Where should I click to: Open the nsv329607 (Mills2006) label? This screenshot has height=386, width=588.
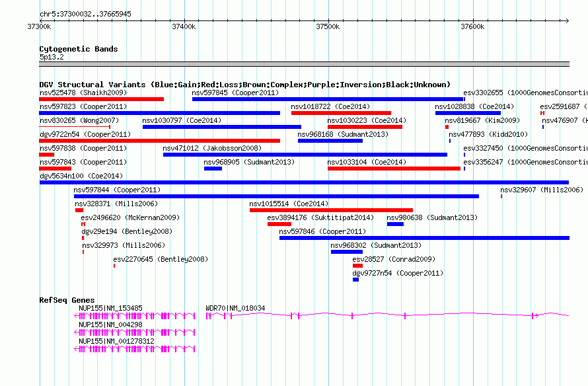click(542, 190)
